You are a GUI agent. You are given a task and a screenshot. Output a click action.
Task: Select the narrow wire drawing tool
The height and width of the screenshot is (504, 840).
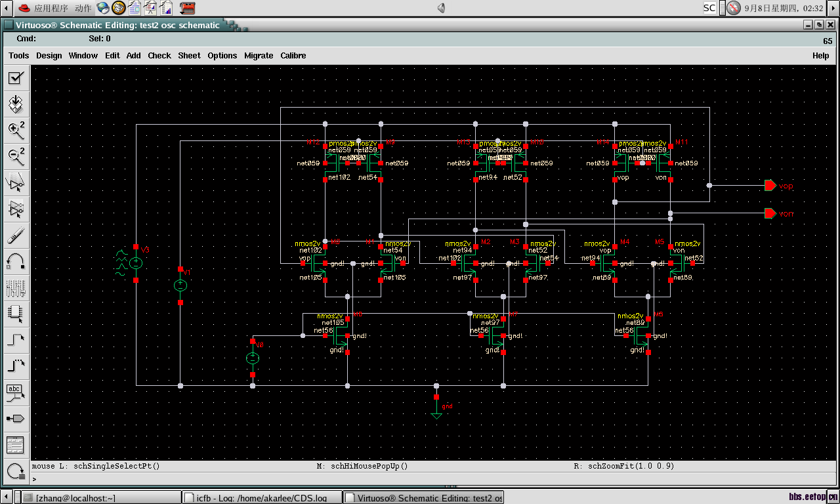pyautogui.click(x=16, y=340)
